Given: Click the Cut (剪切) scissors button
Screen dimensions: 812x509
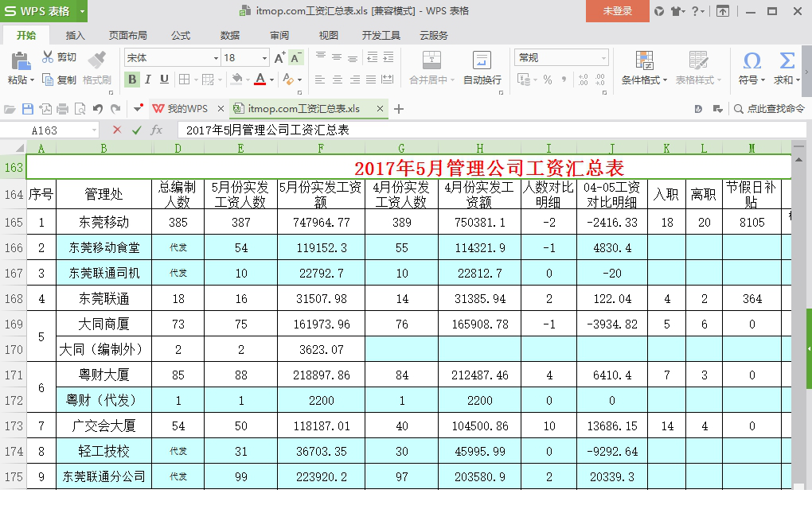Looking at the screenshot, I should point(59,57).
